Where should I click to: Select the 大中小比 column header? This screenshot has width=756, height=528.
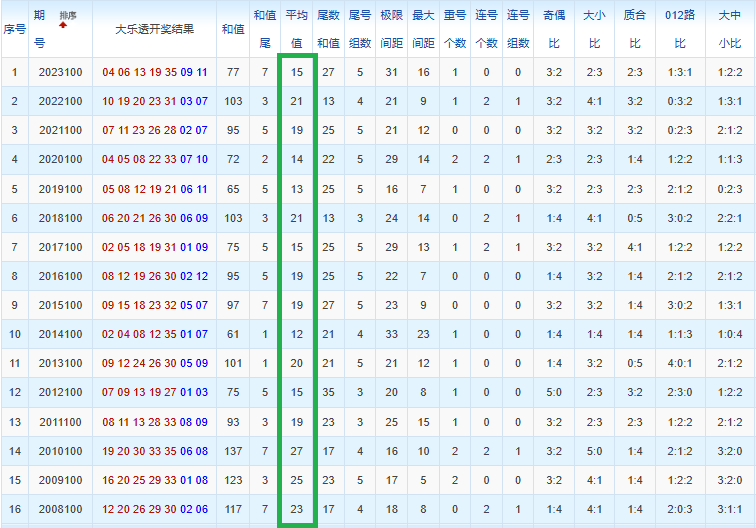click(x=729, y=29)
